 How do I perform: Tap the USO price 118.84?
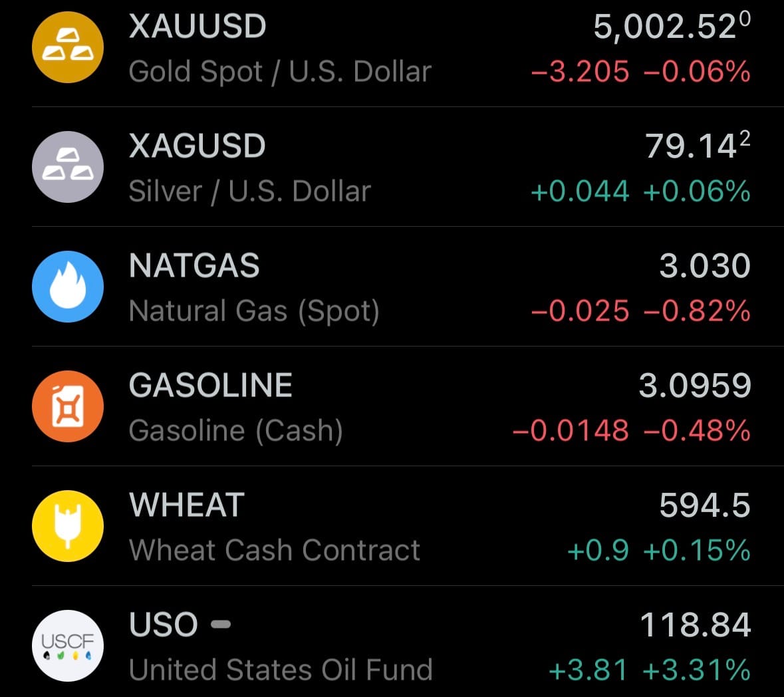(695, 625)
